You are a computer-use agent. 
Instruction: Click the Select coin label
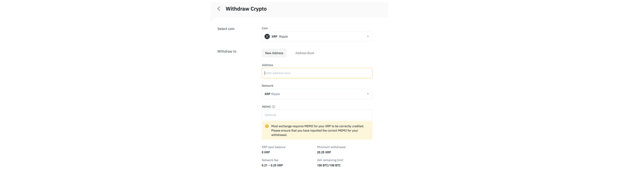tap(226, 29)
